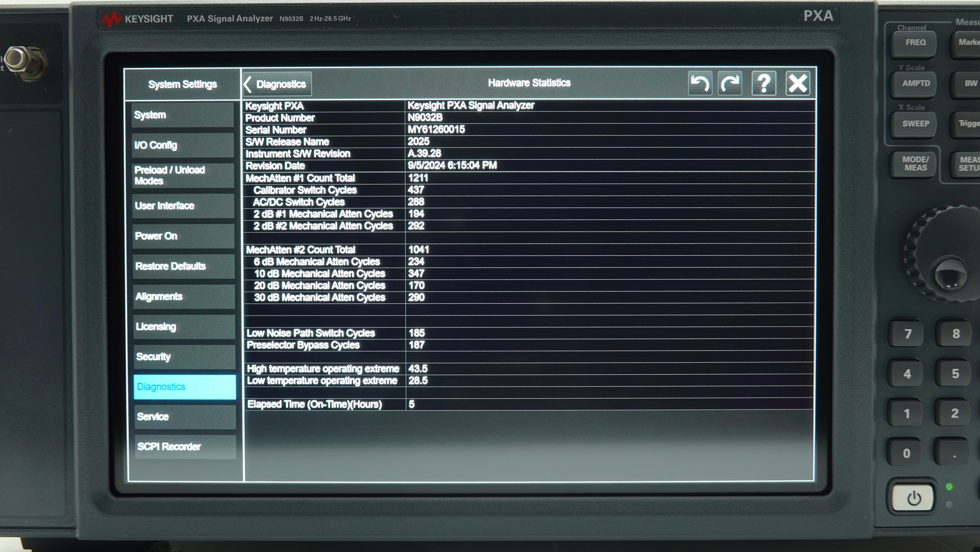Click the Hardware Statistics title

tap(529, 83)
